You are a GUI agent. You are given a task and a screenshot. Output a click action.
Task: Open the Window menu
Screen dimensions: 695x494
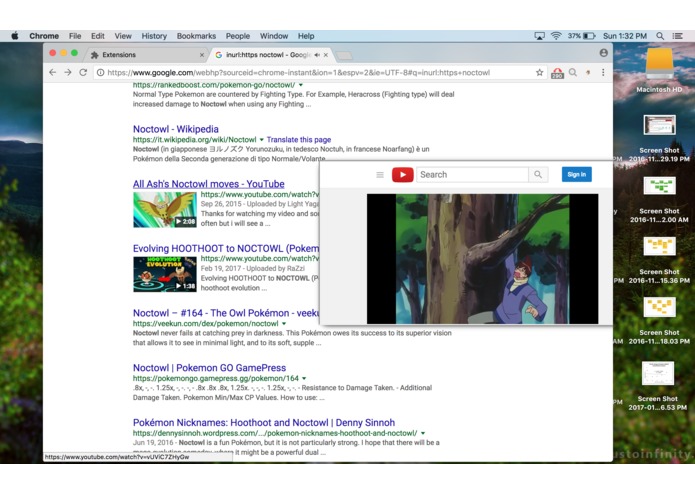coord(273,36)
